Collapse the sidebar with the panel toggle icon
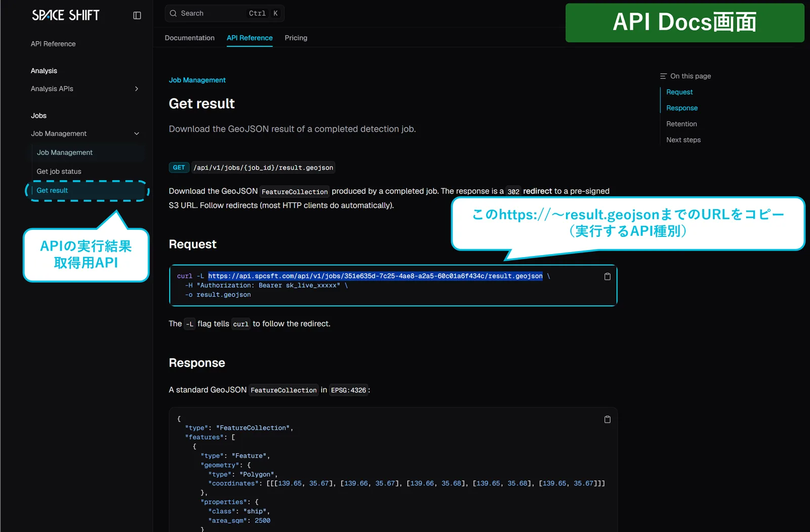 pos(137,15)
